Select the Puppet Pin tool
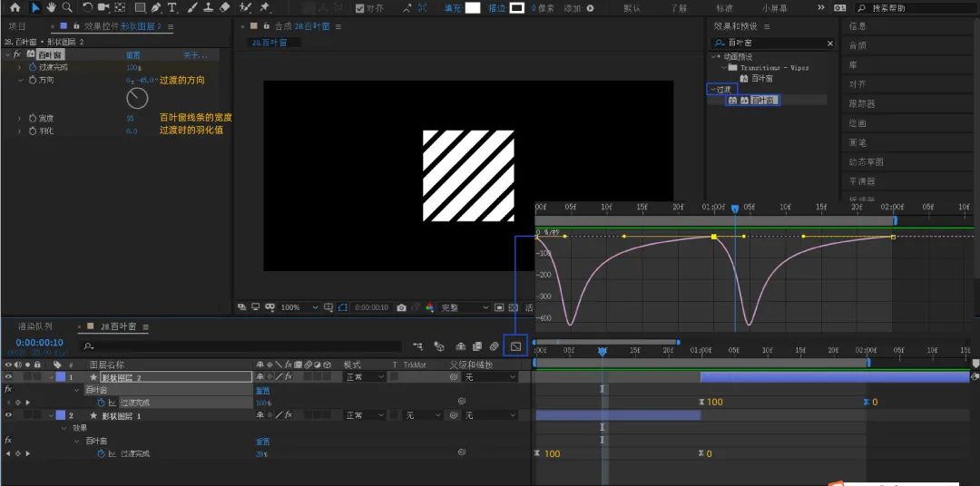The image size is (980, 486). (x=264, y=8)
